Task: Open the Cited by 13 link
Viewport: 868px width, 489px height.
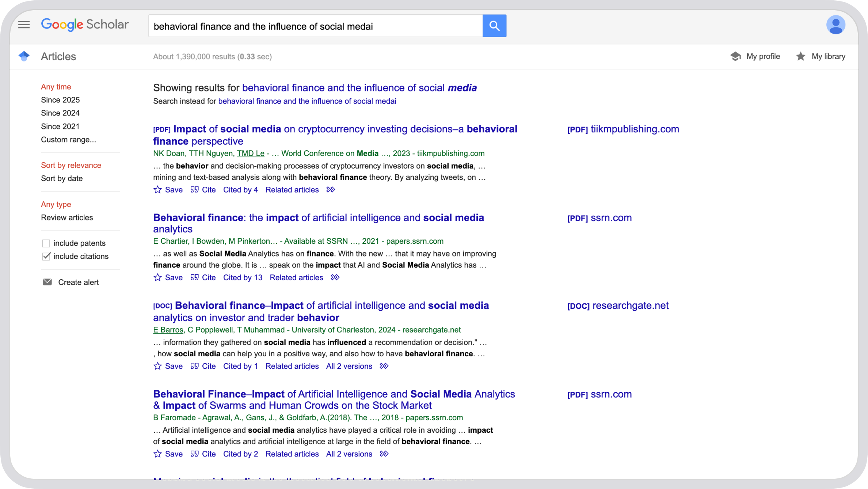Action: coord(242,277)
